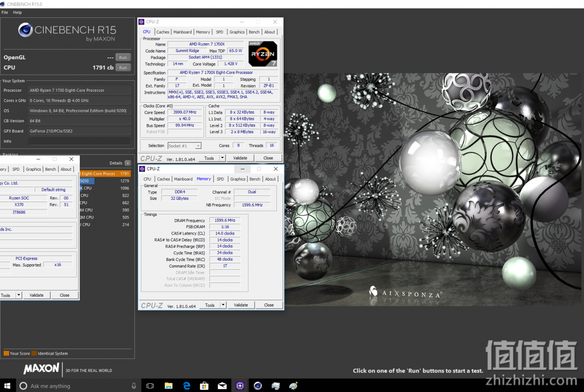Click the Cortana microphone icon

(134, 386)
